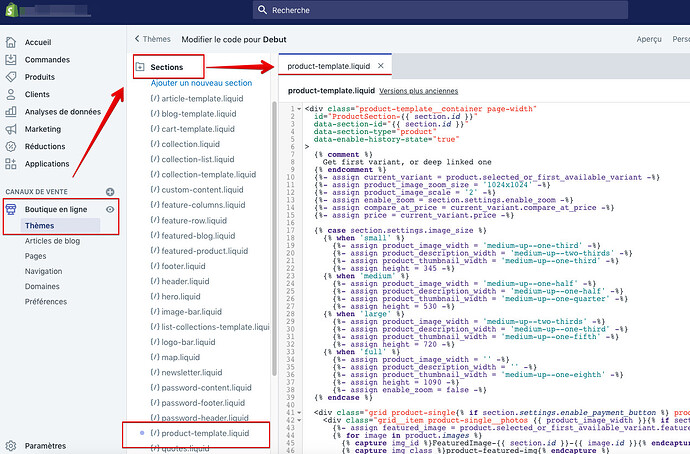Image resolution: width=690 pixels, height=454 pixels.
Task: Open the Commandes page
Action: [x=47, y=59]
